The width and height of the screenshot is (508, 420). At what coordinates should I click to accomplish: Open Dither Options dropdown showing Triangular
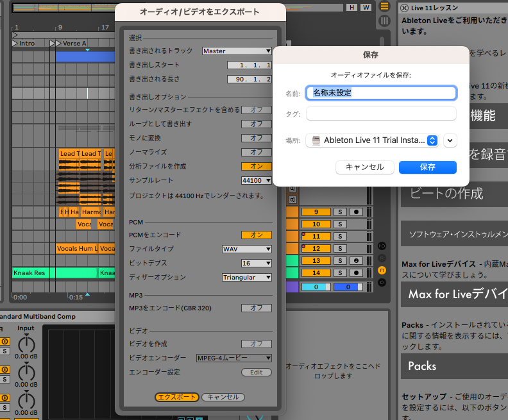(x=247, y=278)
